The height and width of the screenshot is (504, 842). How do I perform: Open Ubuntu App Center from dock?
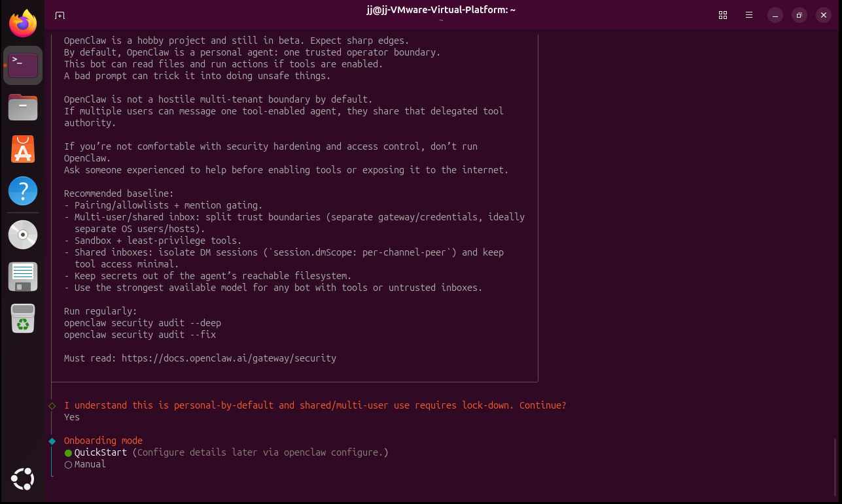click(23, 150)
